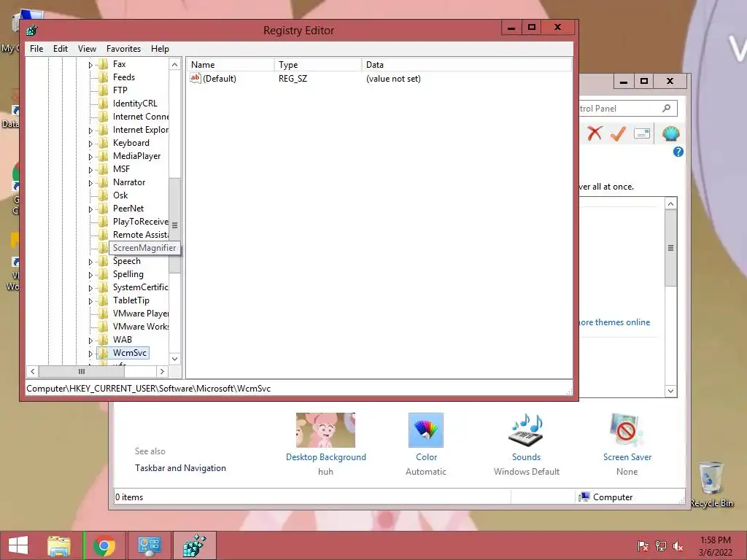Select the Feeds folder icon
The height and width of the screenshot is (560, 747).
click(104, 77)
